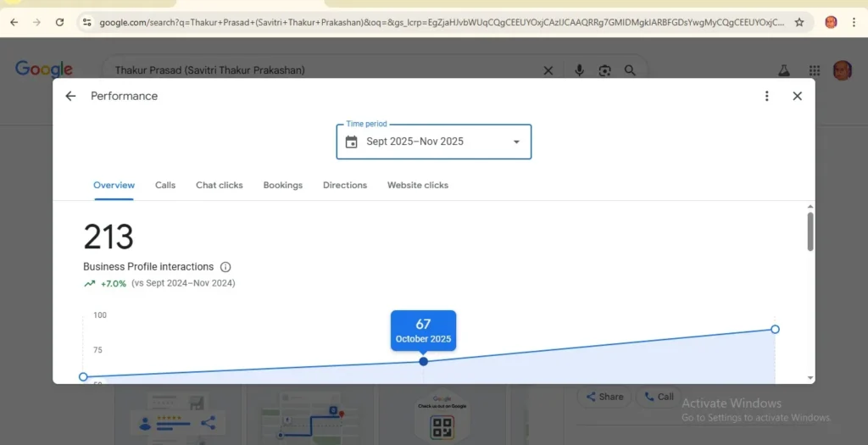Image resolution: width=868 pixels, height=445 pixels.
Task: Click the calendar icon in Time period
Action: [352, 142]
